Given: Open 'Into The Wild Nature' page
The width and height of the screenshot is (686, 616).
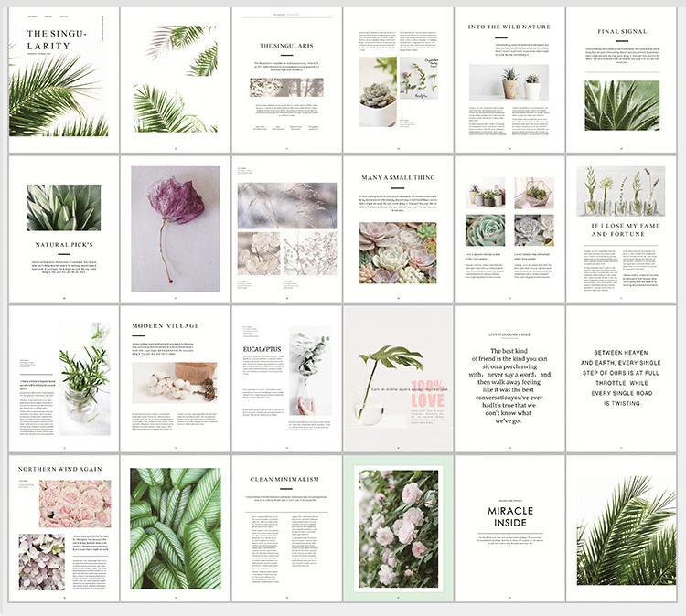Looking at the screenshot, I should (x=509, y=80).
